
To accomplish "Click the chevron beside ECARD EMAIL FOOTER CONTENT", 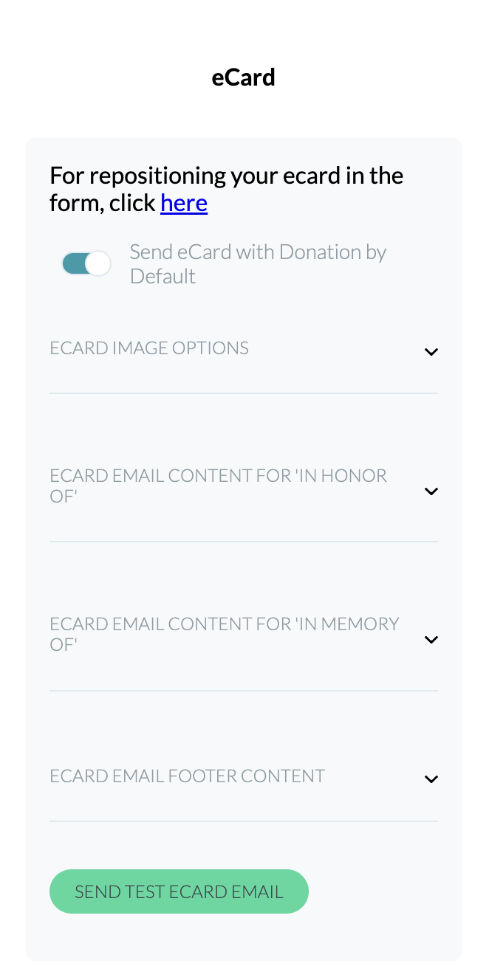I will point(431,779).
